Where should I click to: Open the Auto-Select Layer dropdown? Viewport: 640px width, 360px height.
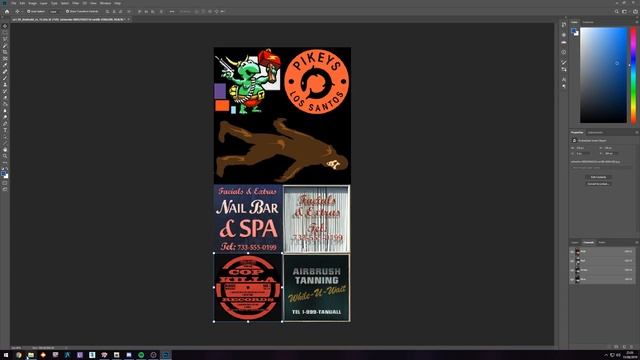pos(55,11)
